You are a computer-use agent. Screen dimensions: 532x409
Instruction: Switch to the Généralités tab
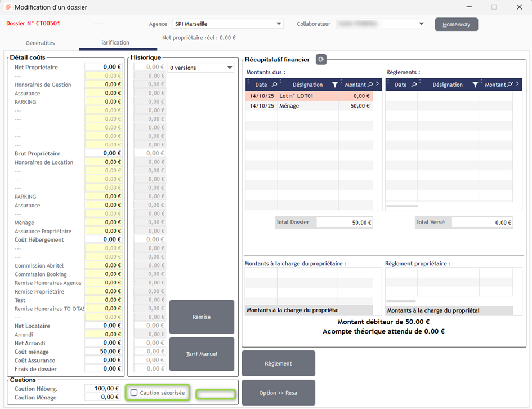point(41,43)
